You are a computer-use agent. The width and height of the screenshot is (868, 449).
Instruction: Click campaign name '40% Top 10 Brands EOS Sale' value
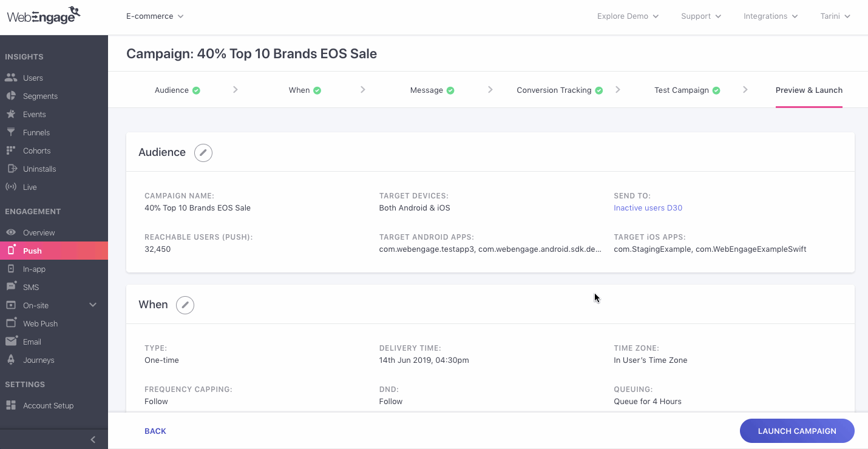point(197,208)
